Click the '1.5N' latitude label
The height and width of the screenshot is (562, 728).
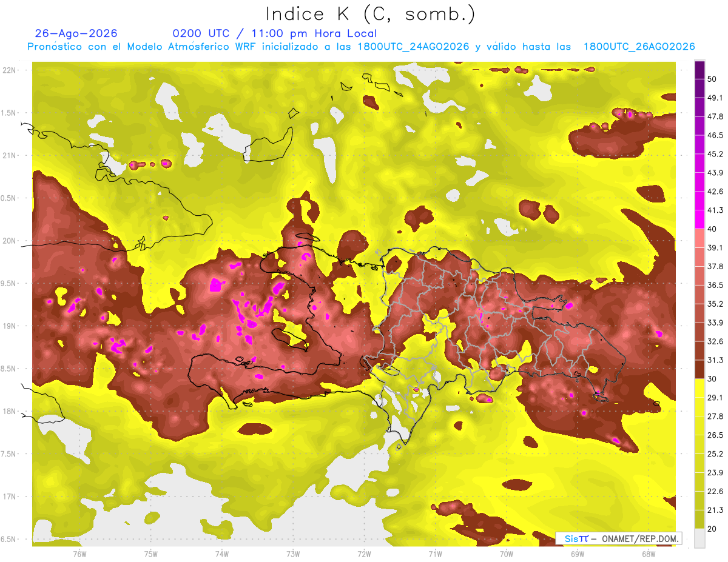coord(8,113)
